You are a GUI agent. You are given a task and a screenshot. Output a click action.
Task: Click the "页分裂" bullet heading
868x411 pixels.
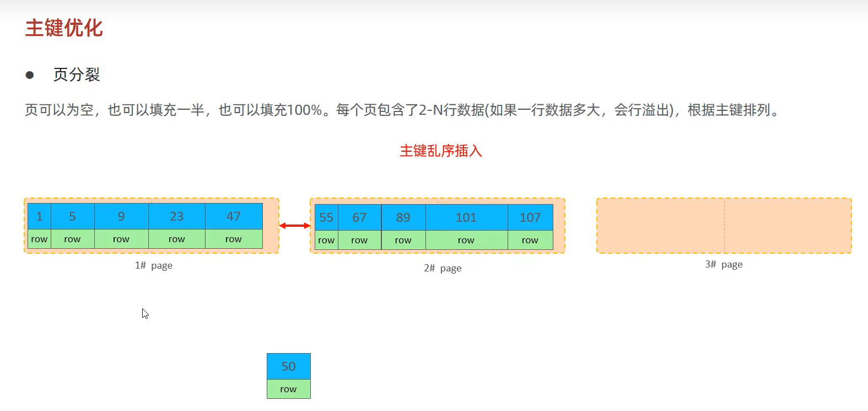[77, 74]
